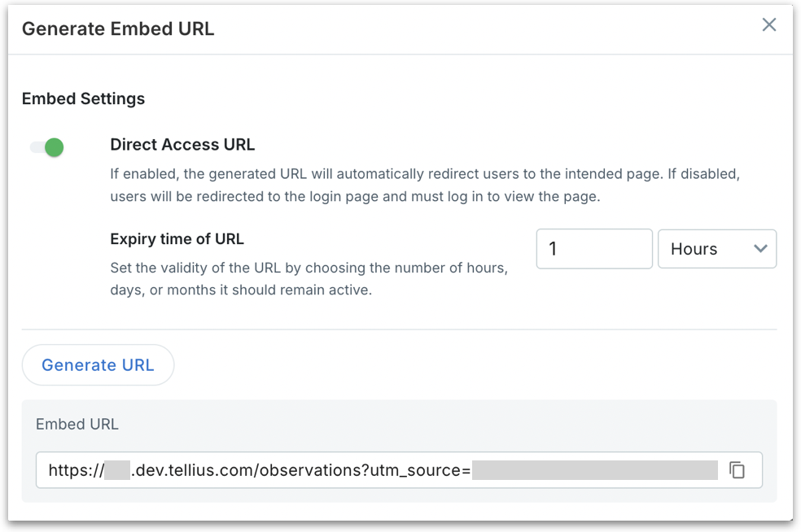
Task: Disable the Direct Access URL switch
Action: 47,147
